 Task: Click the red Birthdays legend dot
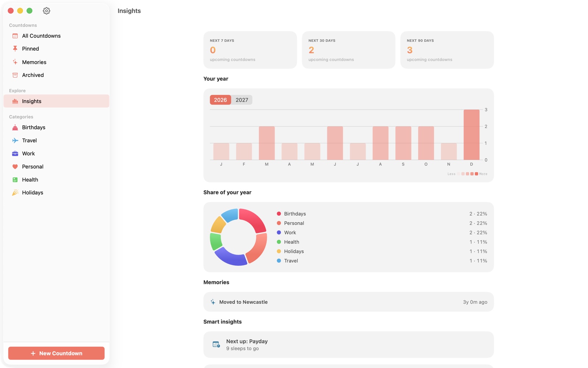(x=279, y=214)
